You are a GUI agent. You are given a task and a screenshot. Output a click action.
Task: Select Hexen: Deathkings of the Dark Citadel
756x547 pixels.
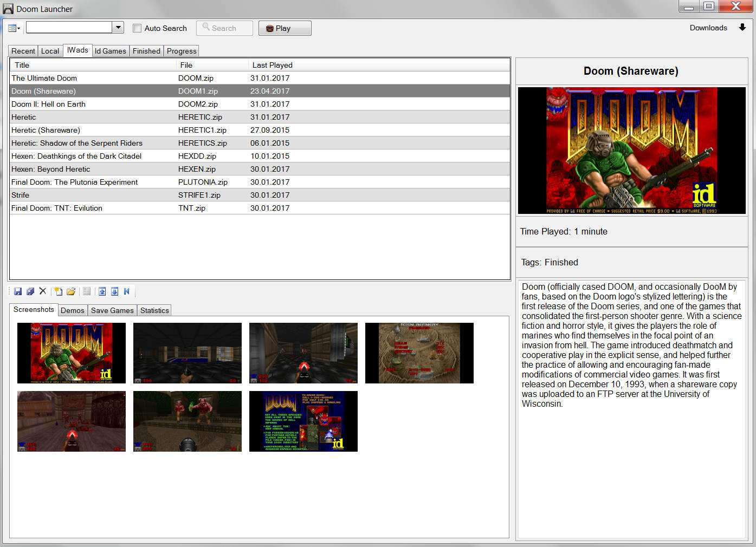point(260,156)
